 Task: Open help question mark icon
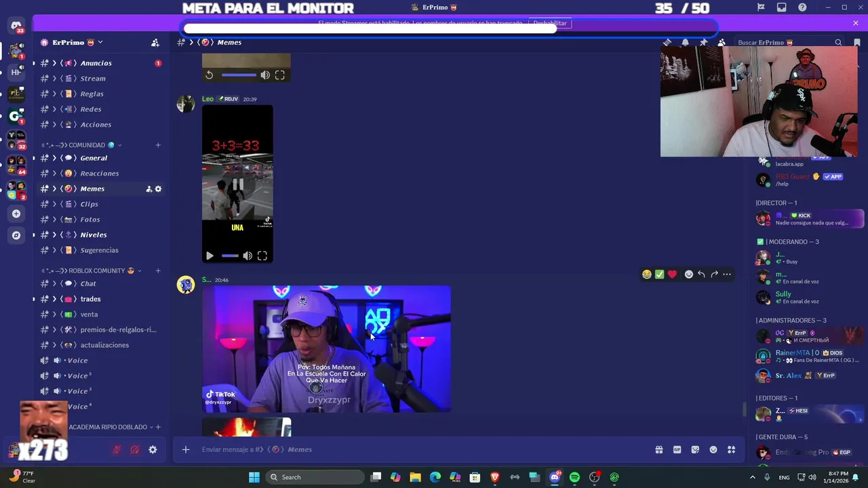click(x=802, y=7)
